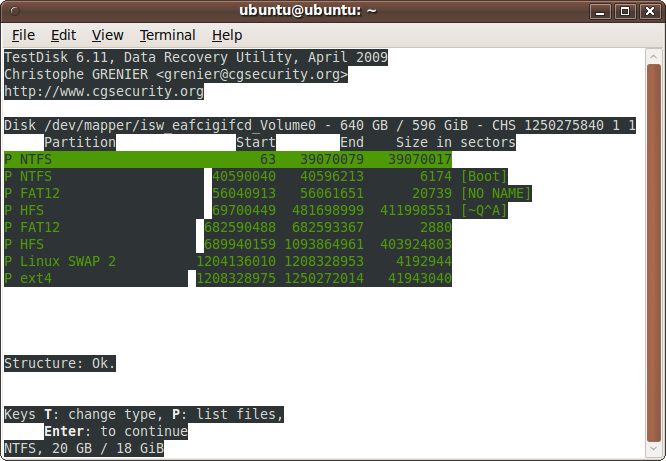Click the vertical scrollbar thumb
This screenshot has width=666, height=461.
[654, 253]
